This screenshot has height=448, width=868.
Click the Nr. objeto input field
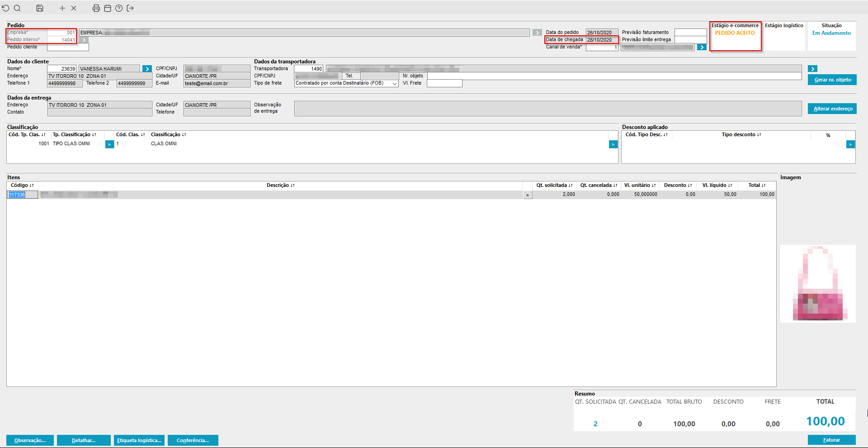(614, 76)
